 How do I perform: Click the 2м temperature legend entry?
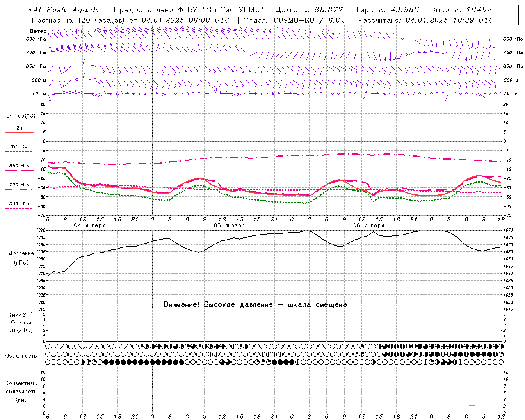click(x=19, y=130)
